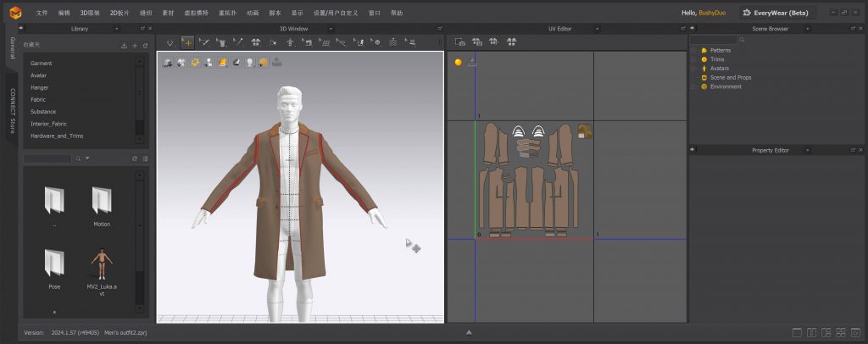Select Fabric in the Library favorites list

point(38,99)
